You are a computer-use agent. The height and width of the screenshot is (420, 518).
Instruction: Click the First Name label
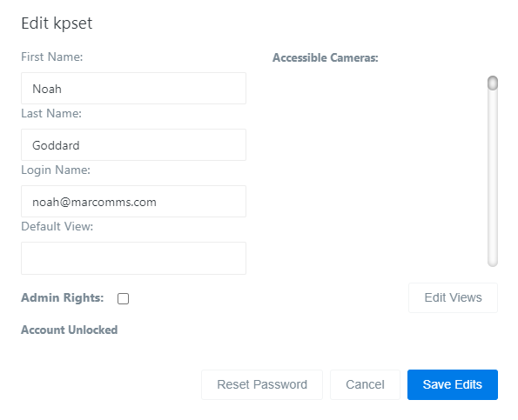pos(52,57)
